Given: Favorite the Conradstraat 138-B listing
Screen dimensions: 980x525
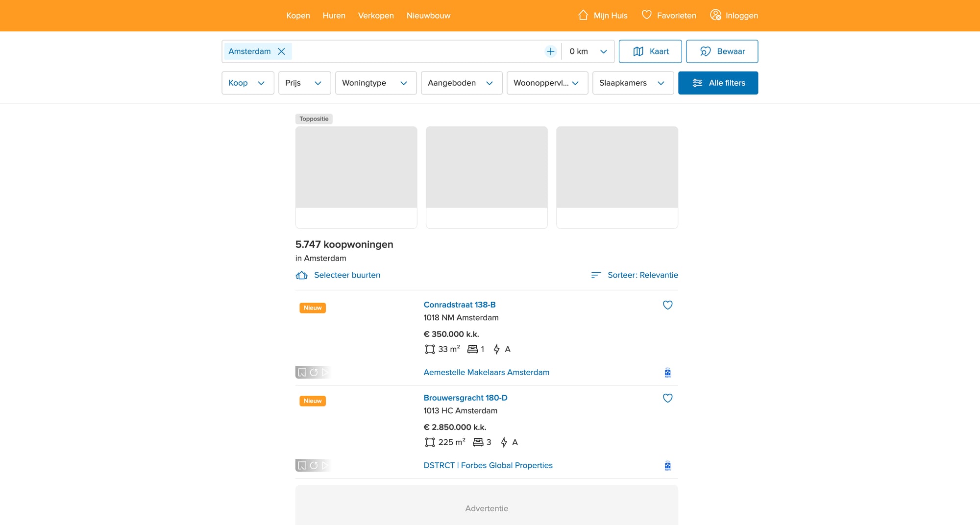Looking at the screenshot, I should click(667, 305).
